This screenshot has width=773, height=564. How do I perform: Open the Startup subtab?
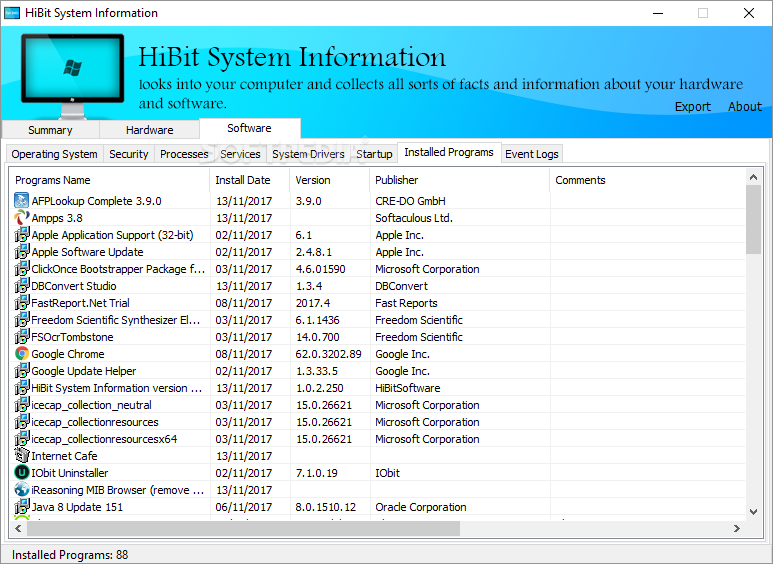(x=374, y=154)
